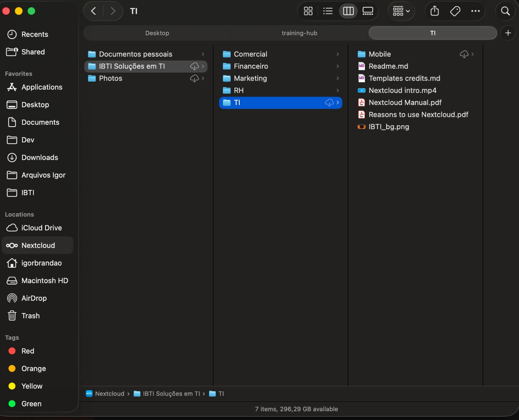Expand the Financeiro folder chevron
The image size is (519, 420).
coord(338,66)
